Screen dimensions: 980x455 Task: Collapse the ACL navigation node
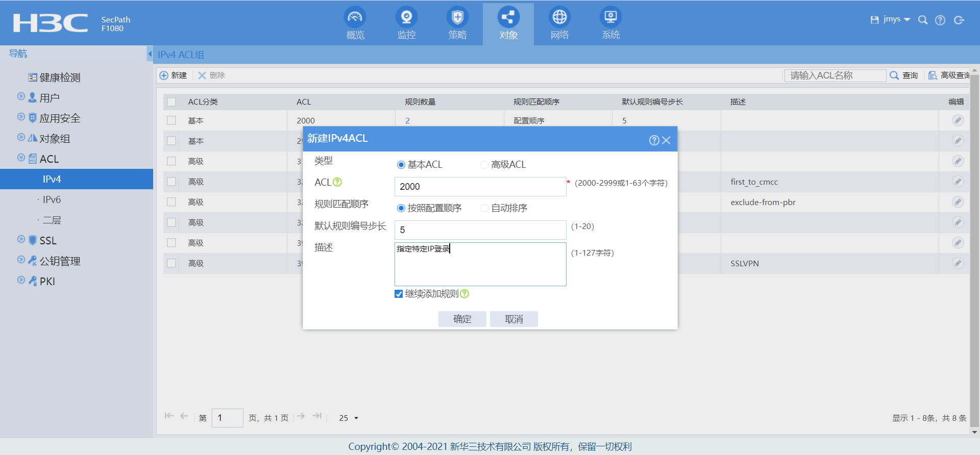coord(21,158)
